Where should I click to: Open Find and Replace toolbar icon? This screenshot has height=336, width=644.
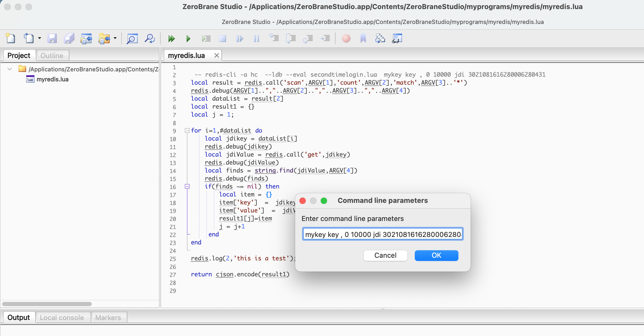click(x=150, y=39)
